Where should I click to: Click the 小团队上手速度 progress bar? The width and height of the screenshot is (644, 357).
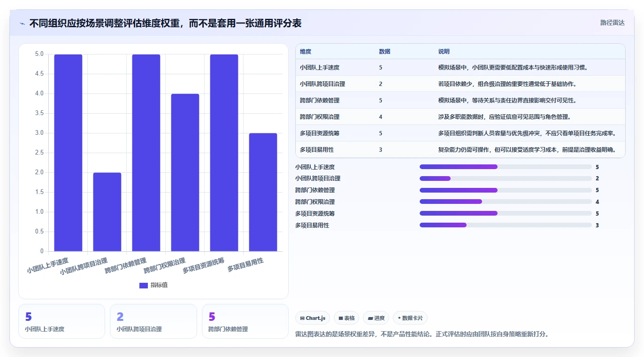tap(506, 167)
